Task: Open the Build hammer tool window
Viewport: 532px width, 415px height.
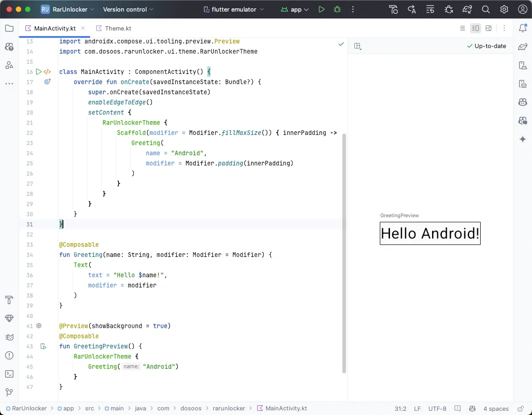Action: point(9,300)
